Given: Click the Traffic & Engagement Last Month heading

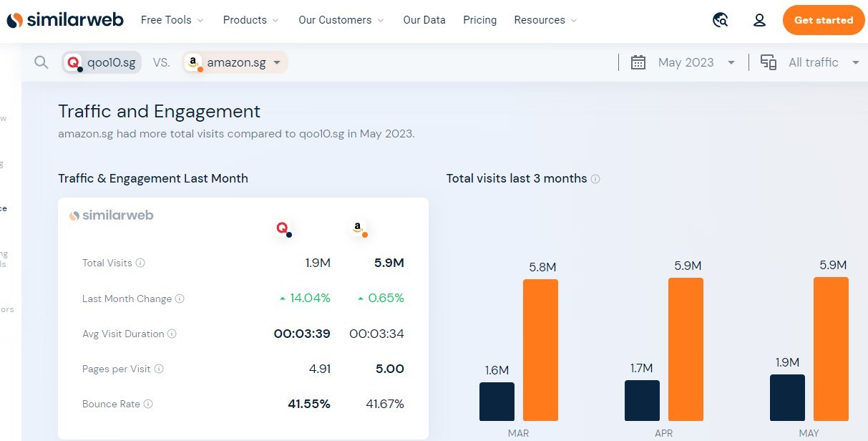Looking at the screenshot, I should (x=153, y=178).
